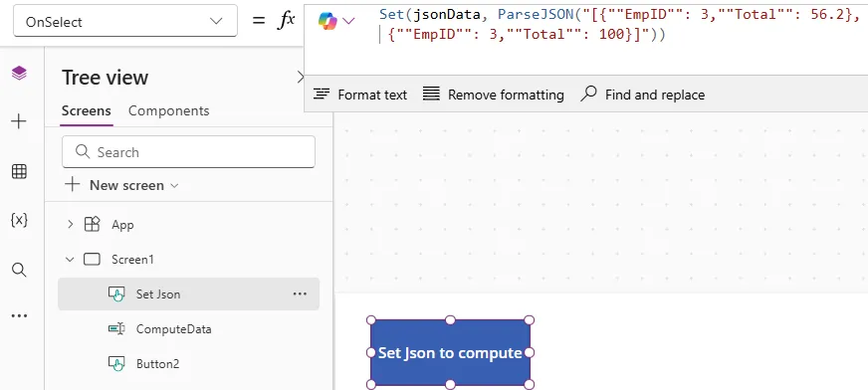Click the App icon in tree
Screen dimensions: 868x390
click(92, 224)
